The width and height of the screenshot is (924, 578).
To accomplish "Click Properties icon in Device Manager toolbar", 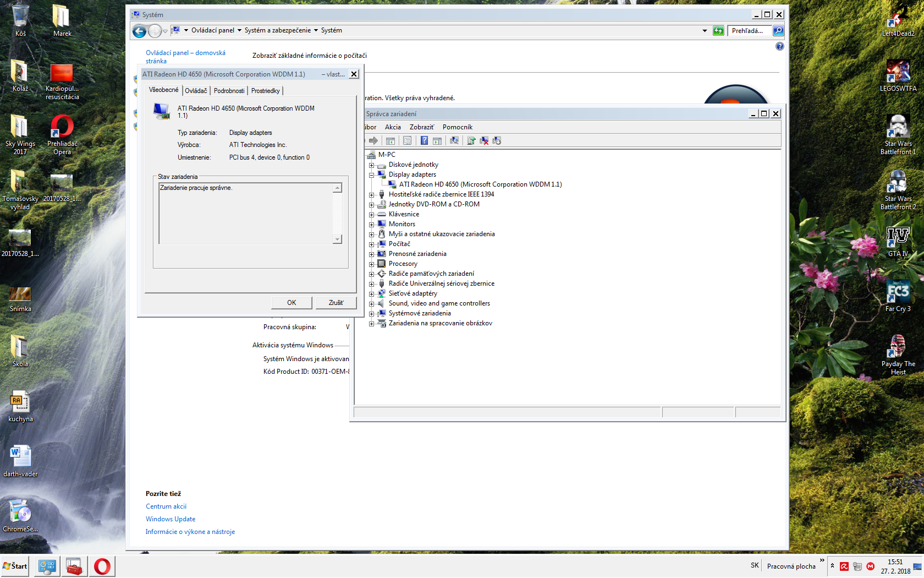I will click(407, 141).
